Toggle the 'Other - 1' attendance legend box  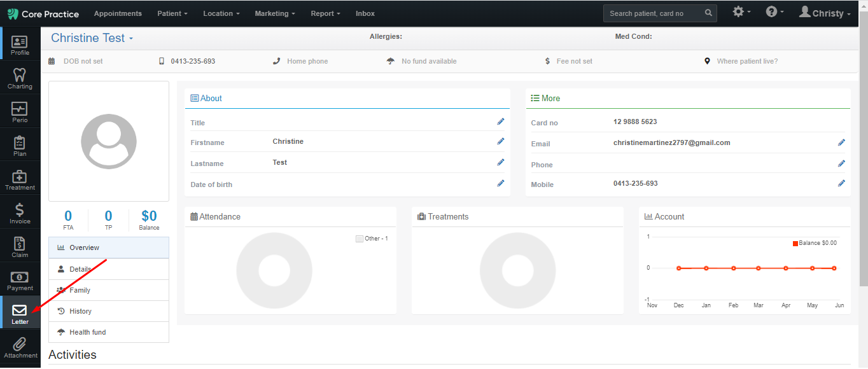pos(360,239)
